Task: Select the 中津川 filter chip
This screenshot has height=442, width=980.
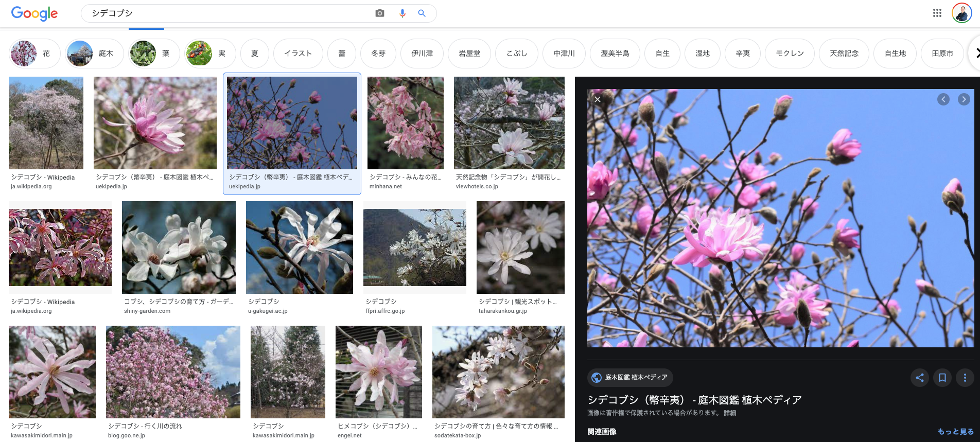Action: [564, 54]
